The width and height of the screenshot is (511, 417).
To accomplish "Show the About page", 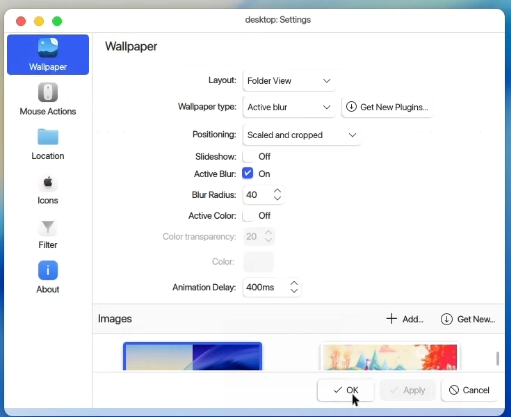I will [x=48, y=277].
